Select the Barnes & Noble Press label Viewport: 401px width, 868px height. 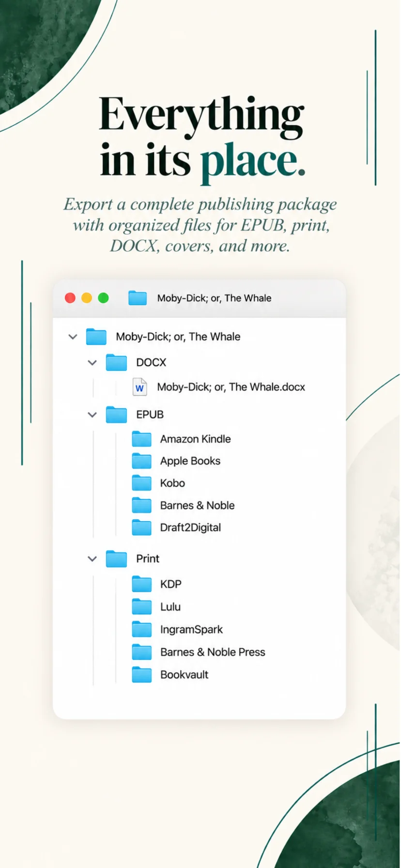pos(213,652)
